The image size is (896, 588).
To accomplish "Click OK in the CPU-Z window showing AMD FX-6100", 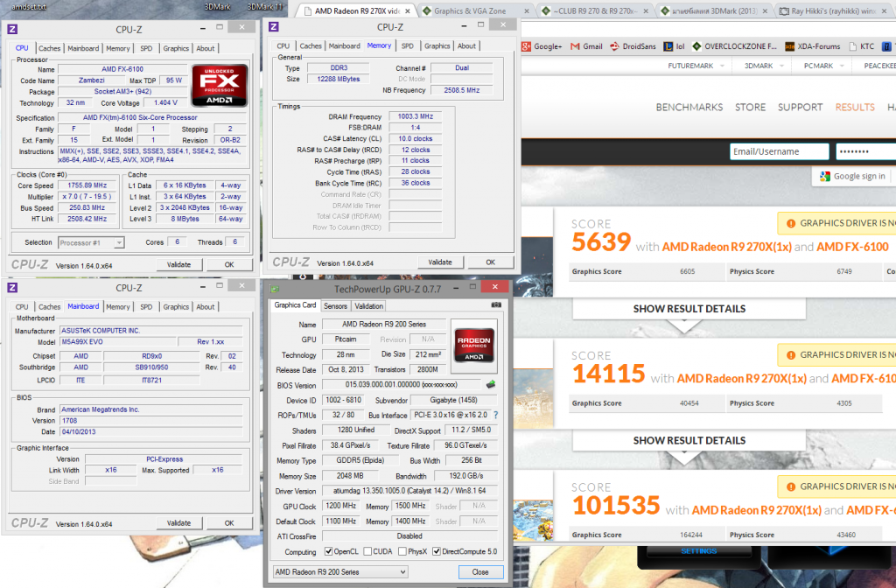I will 229,264.
